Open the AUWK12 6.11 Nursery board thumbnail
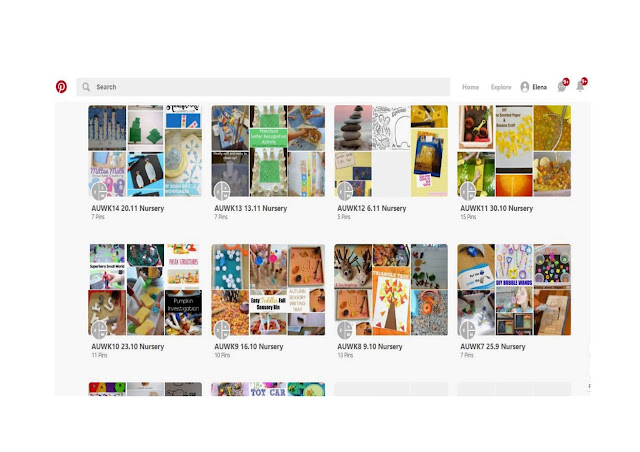The image size is (640, 452). click(x=391, y=151)
